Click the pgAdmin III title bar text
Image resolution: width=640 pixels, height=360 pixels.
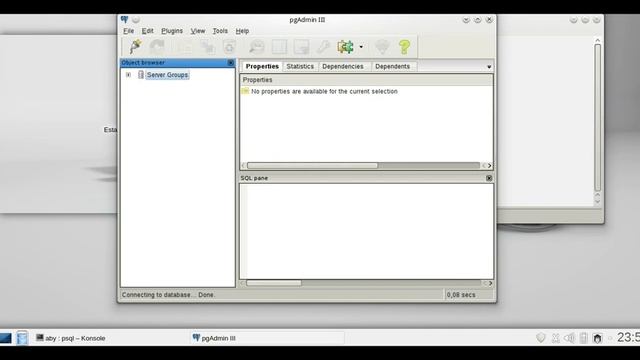coord(307,20)
